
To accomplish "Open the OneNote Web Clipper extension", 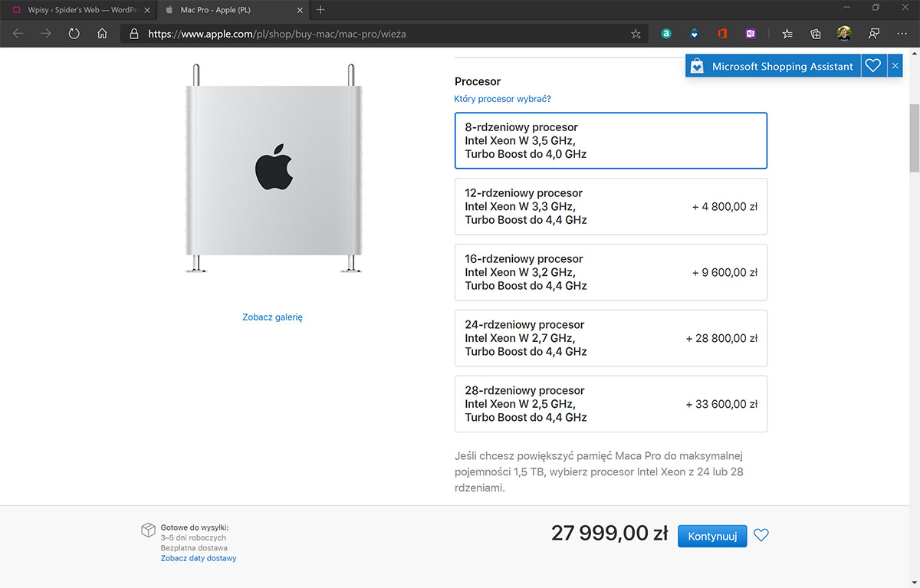I will 750,34.
